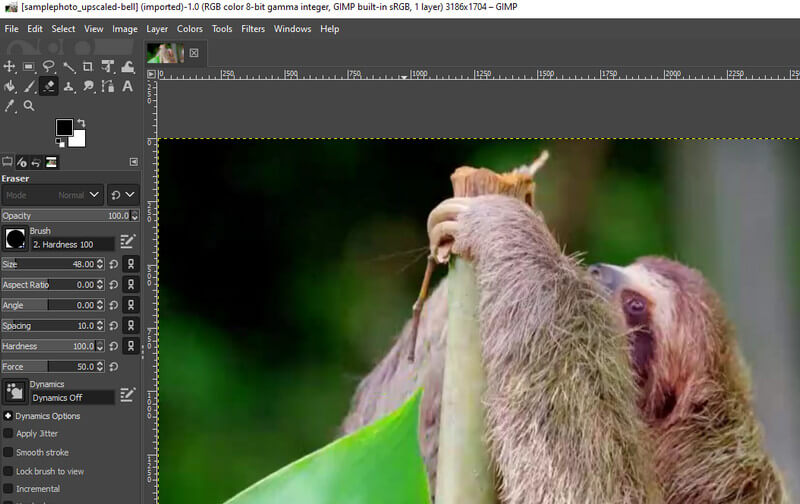
Task: Select the Clone stamp tool
Action: pyautogui.click(x=68, y=86)
